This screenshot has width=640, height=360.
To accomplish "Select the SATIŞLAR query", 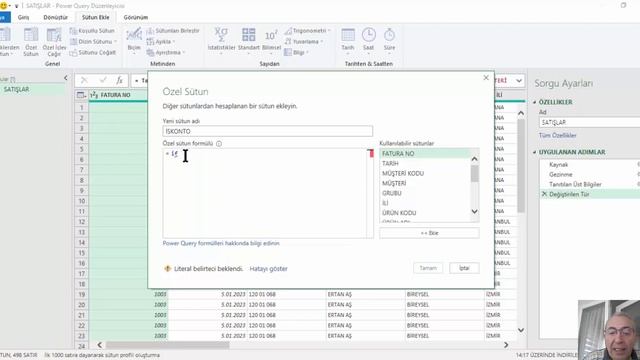I will click(33, 89).
